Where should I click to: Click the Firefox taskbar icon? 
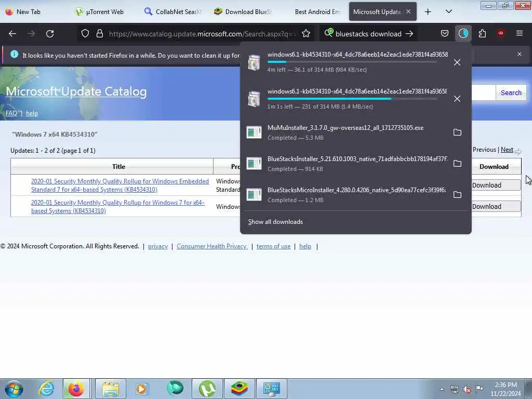coord(76,389)
